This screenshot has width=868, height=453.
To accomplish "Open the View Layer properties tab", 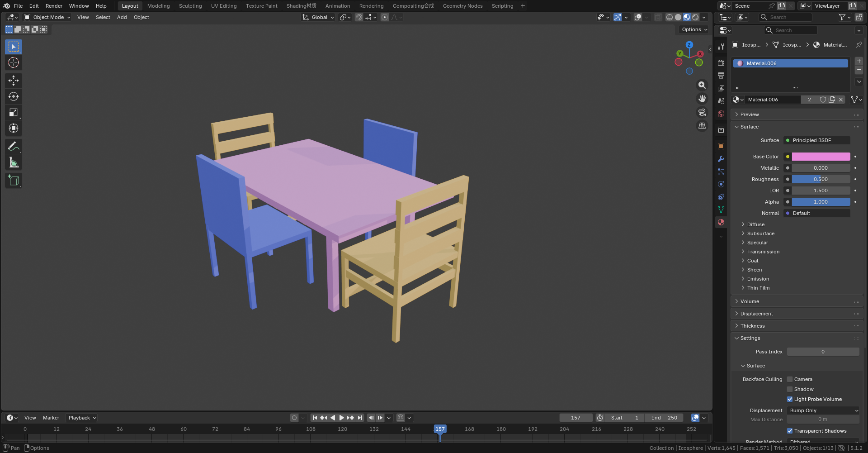I will pyautogui.click(x=721, y=88).
